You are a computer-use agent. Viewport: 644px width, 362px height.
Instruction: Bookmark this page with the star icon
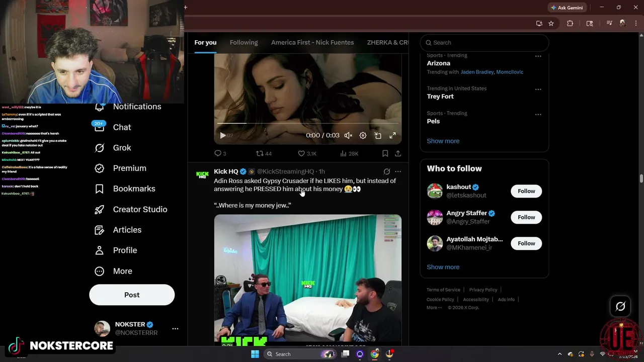[x=551, y=23]
